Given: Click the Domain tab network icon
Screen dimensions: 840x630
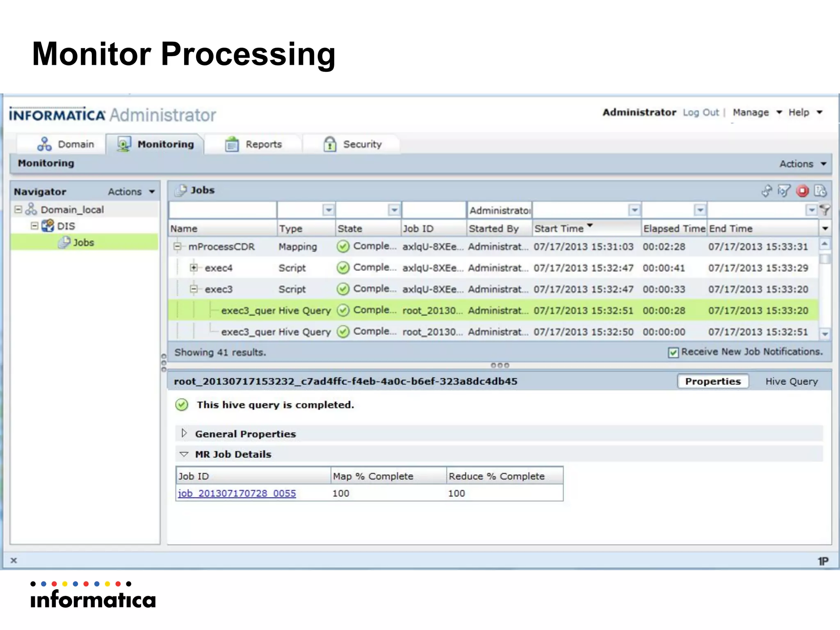Looking at the screenshot, I should tap(44, 144).
